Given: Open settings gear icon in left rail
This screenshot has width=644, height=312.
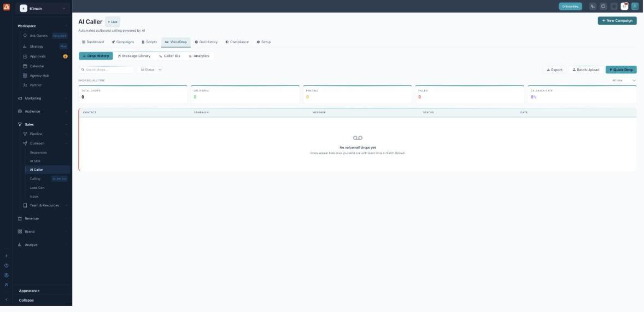Looking at the screenshot, I should (6, 275).
